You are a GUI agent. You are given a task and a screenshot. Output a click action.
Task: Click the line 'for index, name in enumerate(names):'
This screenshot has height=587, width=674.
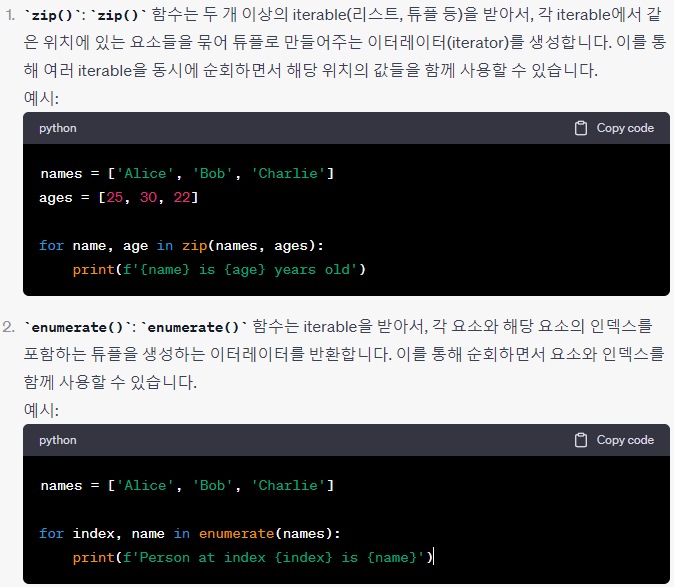[190, 534]
